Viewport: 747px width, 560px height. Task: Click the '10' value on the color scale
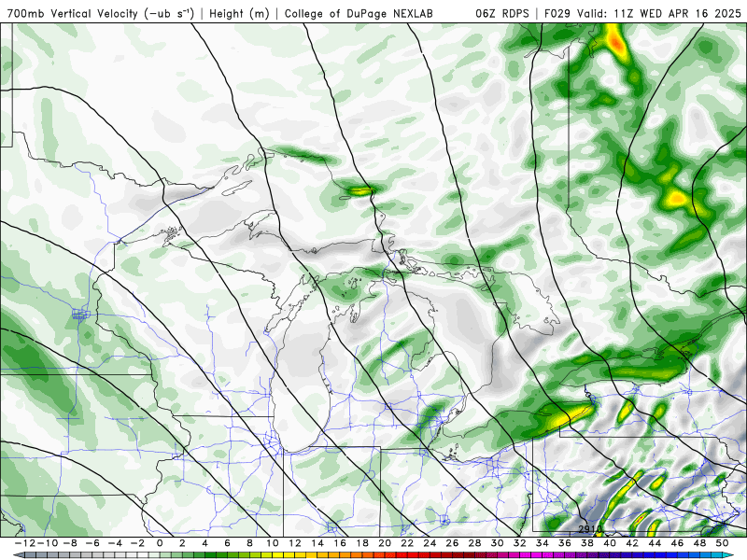coord(272,543)
